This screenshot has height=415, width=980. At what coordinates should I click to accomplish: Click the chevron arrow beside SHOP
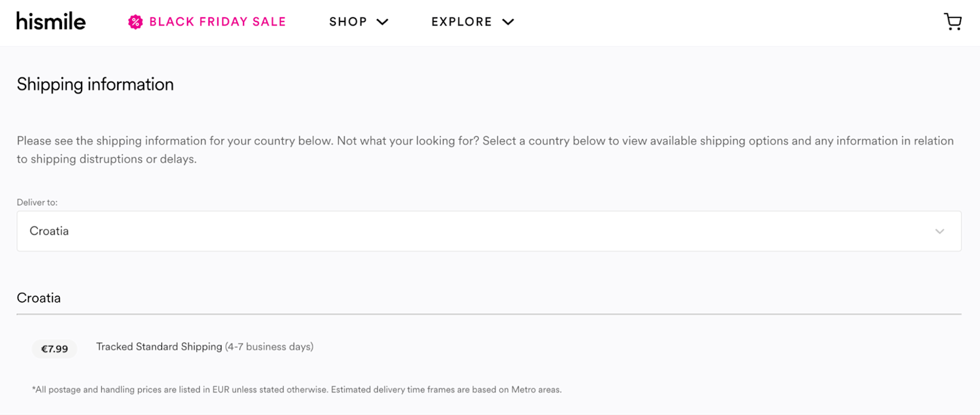tap(382, 22)
